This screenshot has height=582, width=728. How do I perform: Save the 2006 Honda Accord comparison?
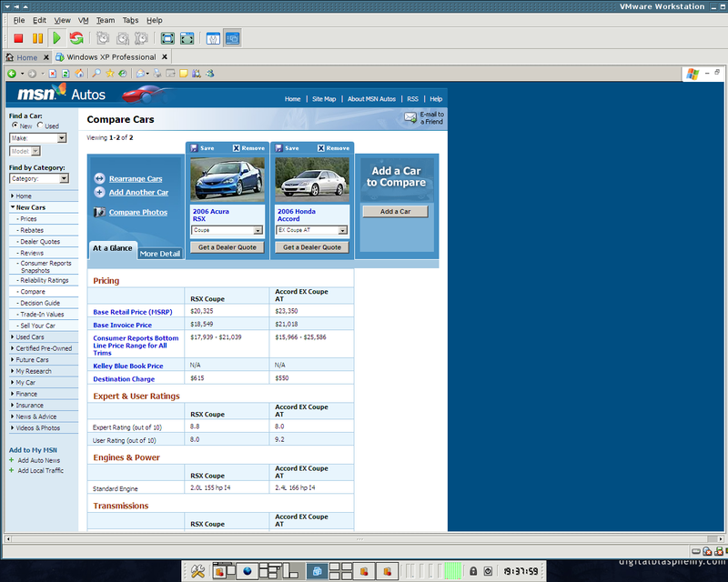[x=287, y=148]
